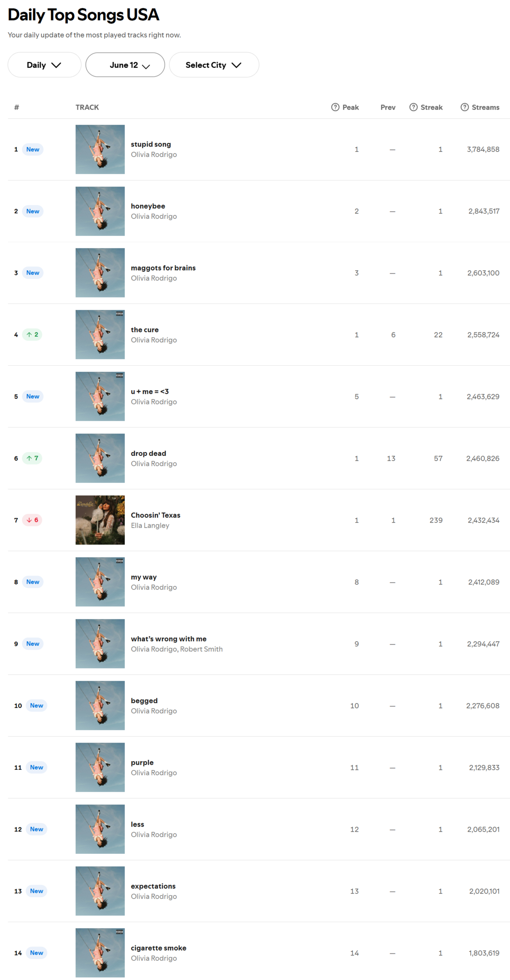Click the Streak column help icon
This screenshot has height=980, width=510.
413,107
